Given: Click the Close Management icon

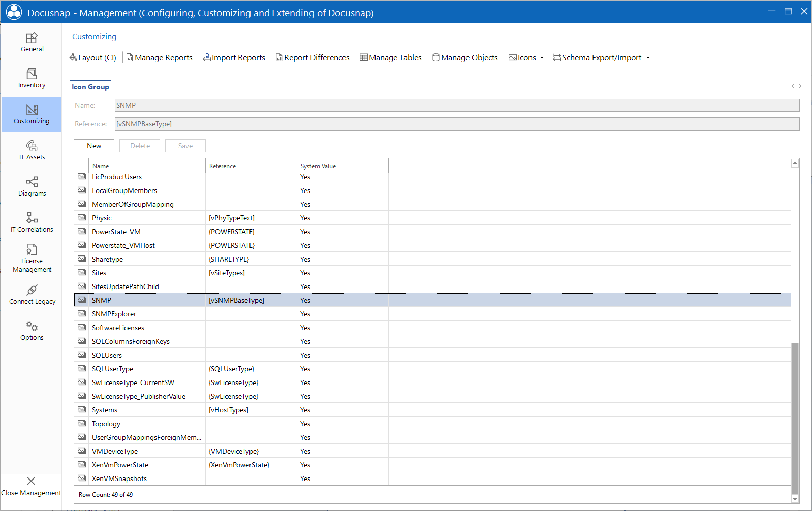Looking at the screenshot, I should click(31, 481).
